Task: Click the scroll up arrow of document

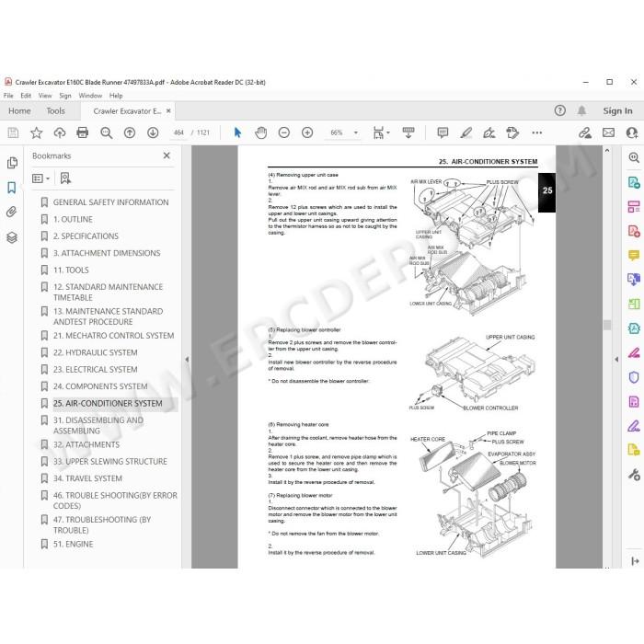Action: click(607, 151)
